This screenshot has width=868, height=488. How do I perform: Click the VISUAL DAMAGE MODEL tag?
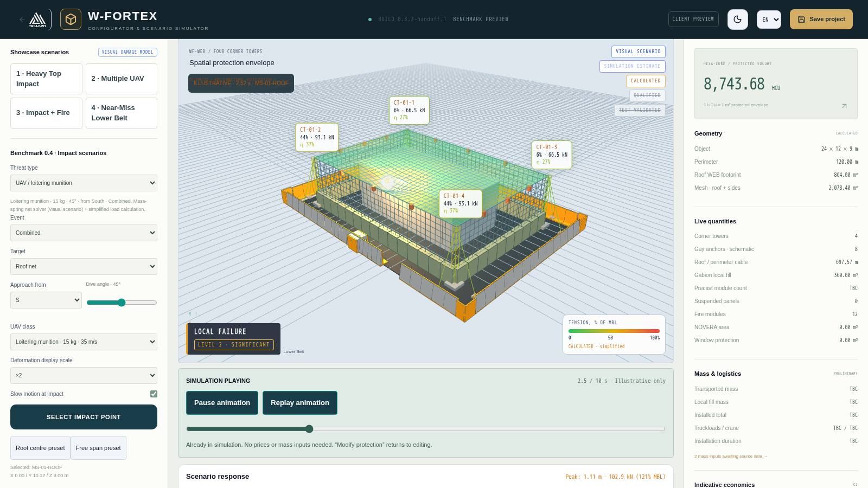click(127, 52)
